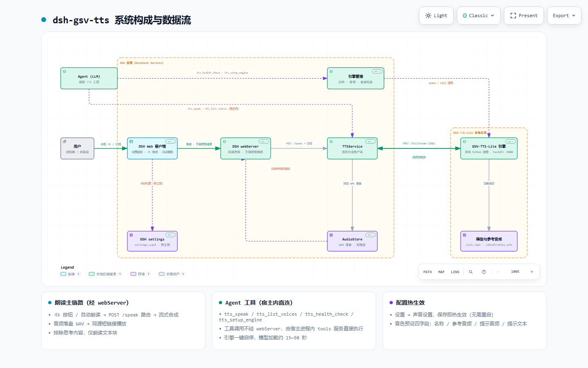This screenshot has width=588, height=368.
Task: Click the code icon on 引擎管理 node
Action: (x=331, y=72)
